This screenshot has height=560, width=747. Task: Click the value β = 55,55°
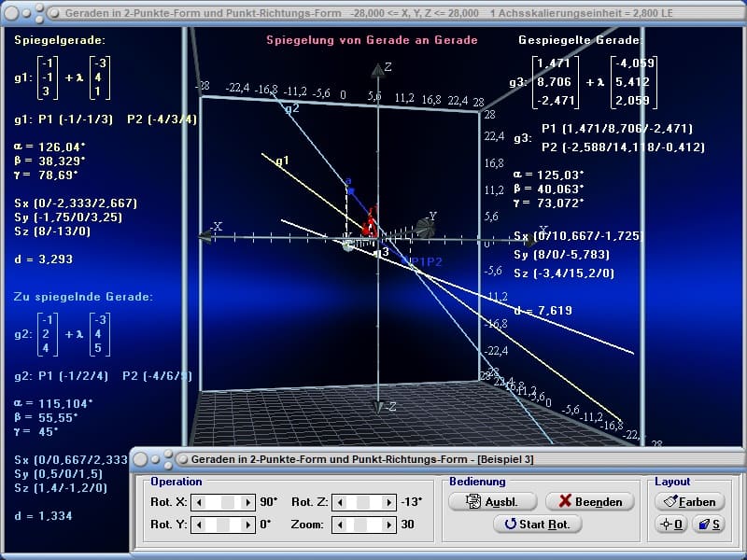(x=45, y=417)
